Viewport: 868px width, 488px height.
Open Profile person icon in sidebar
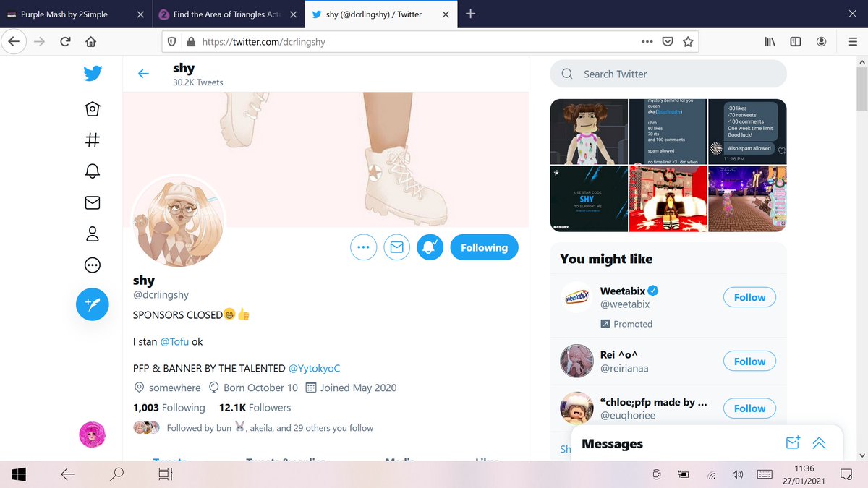tap(93, 234)
